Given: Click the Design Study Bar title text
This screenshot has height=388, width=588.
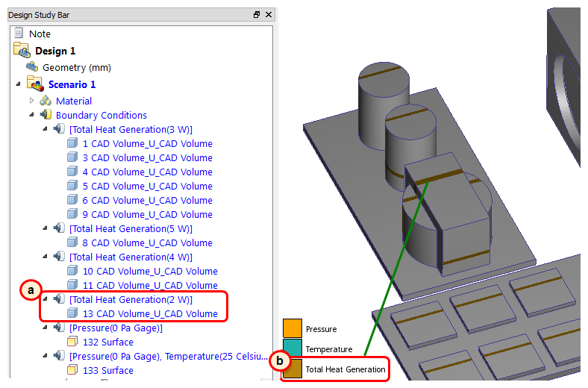Looking at the screenshot, I should pyautogui.click(x=39, y=15).
